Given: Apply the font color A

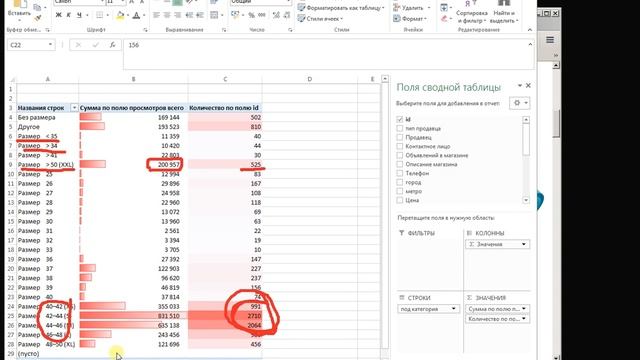Looking at the screenshot, I should [x=136, y=16].
